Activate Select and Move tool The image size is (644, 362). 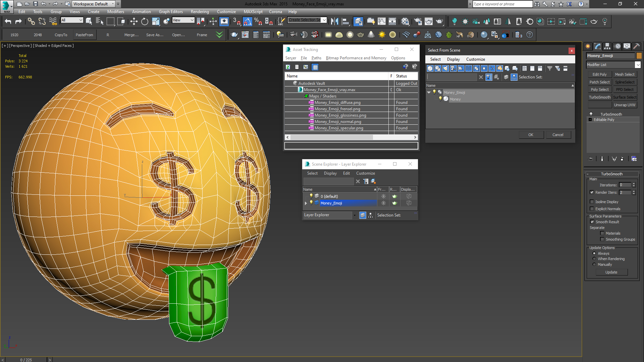(134, 21)
